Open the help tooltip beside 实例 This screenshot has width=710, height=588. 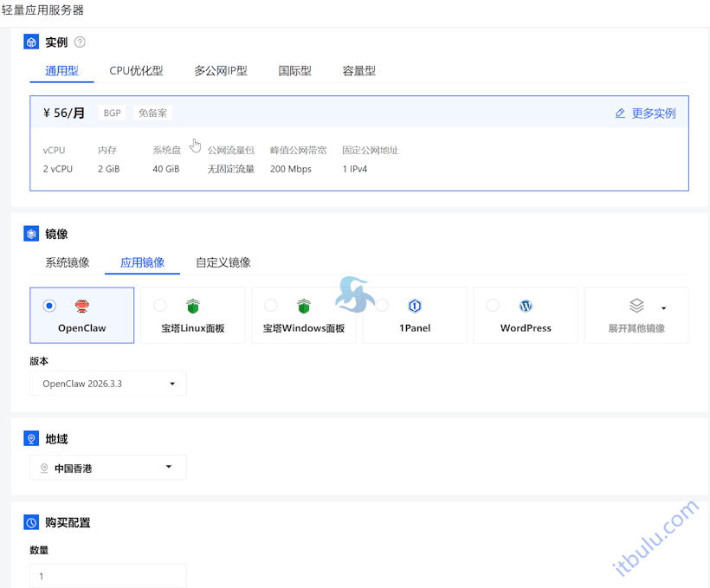click(x=78, y=41)
